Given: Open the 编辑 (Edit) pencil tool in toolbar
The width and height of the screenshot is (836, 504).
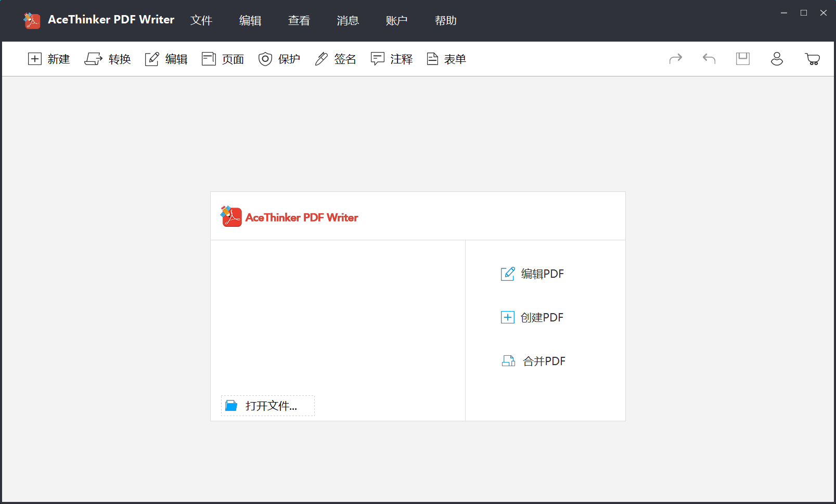Looking at the screenshot, I should point(152,59).
